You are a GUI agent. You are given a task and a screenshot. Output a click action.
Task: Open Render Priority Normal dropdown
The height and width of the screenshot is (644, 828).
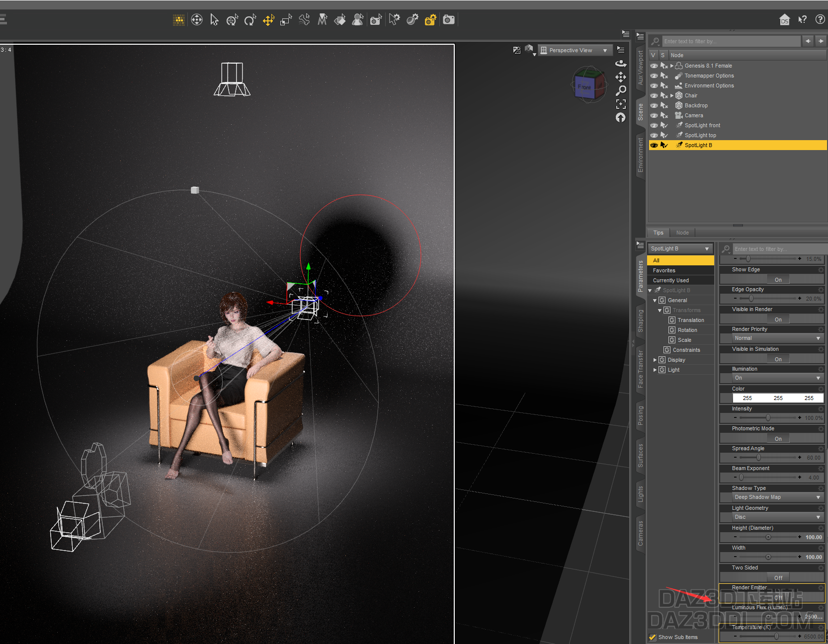point(777,338)
